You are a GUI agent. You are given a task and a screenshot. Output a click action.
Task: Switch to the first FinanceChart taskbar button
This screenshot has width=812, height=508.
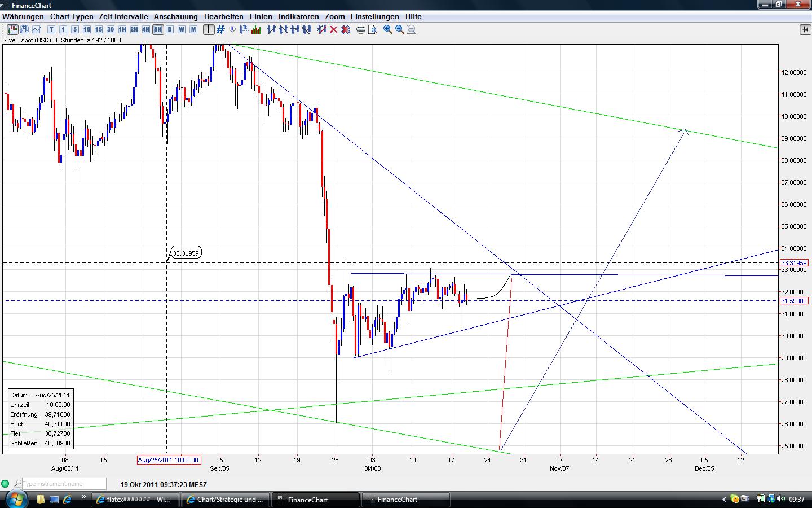pyautogui.click(x=316, y=500)
